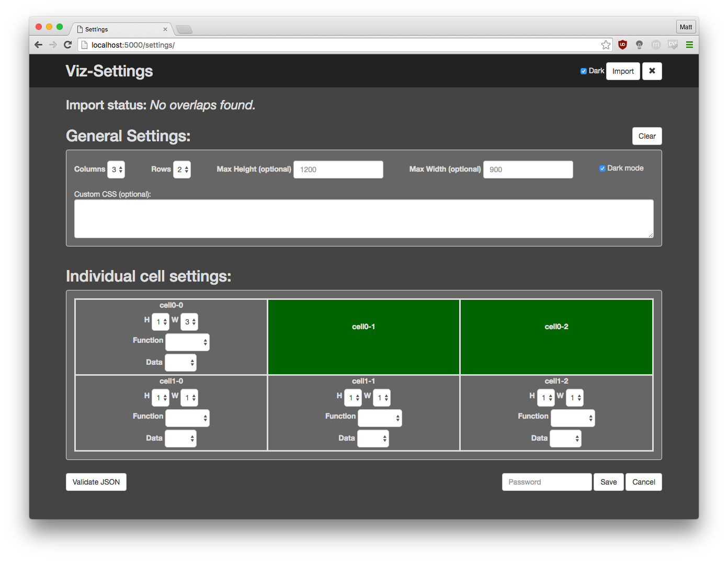This screenshot has width=728, height=561.
Task: Open cell0-0 width dropdown
Action: coord(189,322)
